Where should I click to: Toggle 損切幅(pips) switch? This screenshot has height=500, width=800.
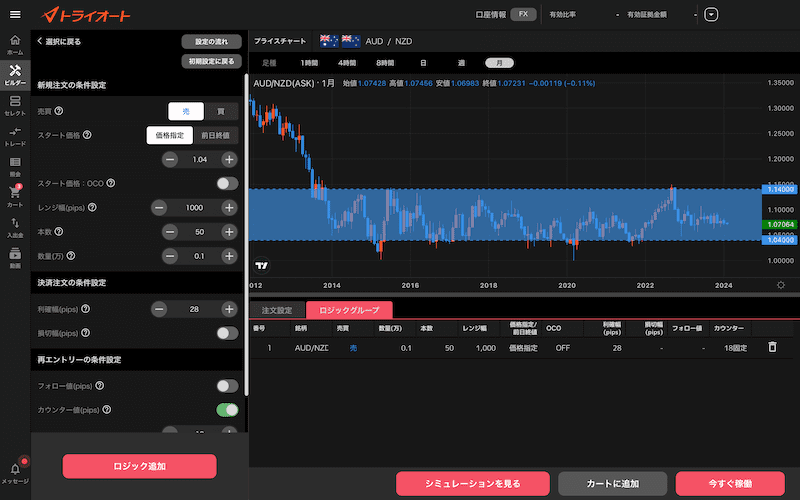click(x=228, y=333)
